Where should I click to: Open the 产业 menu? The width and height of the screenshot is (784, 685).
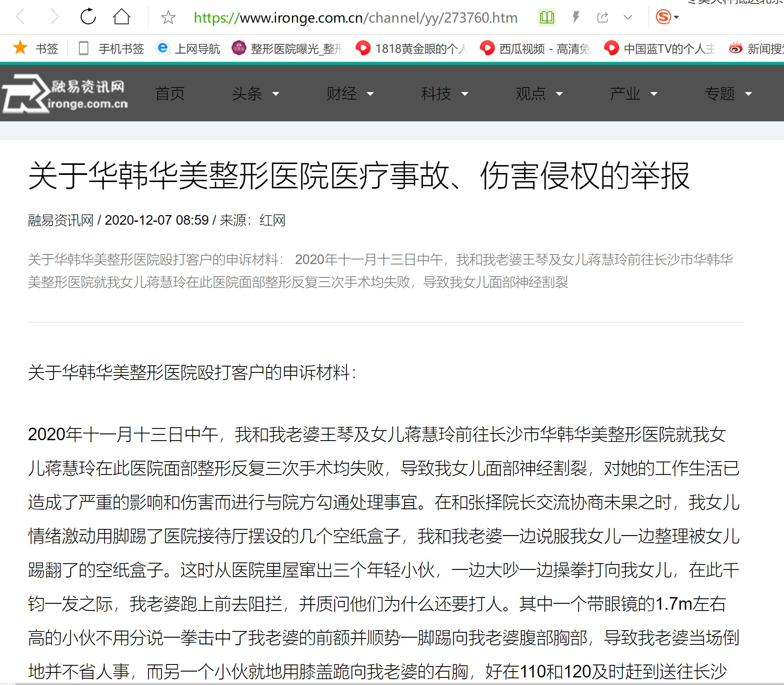625,94
